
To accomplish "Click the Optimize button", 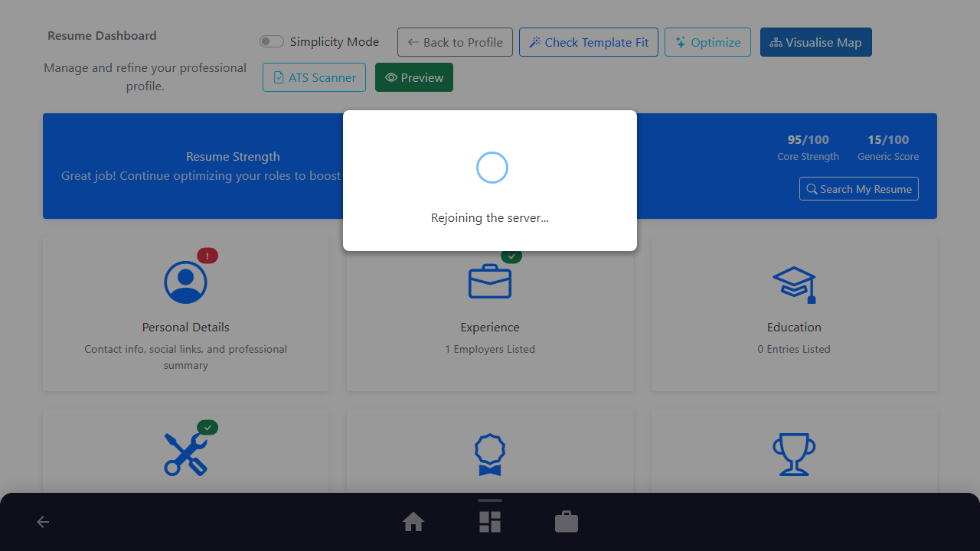I will point(707,42).
